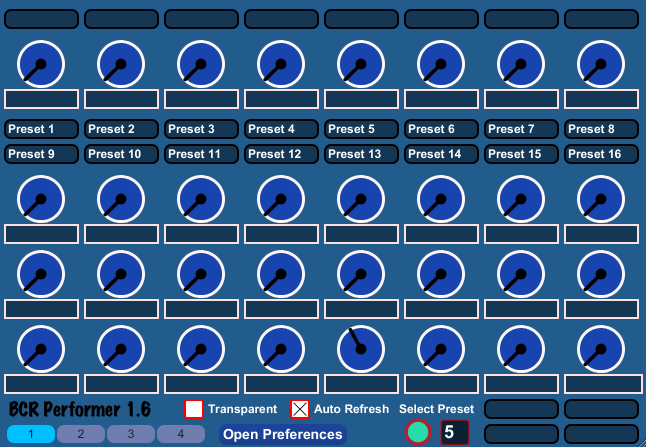Select Preset 16 button

601,154
